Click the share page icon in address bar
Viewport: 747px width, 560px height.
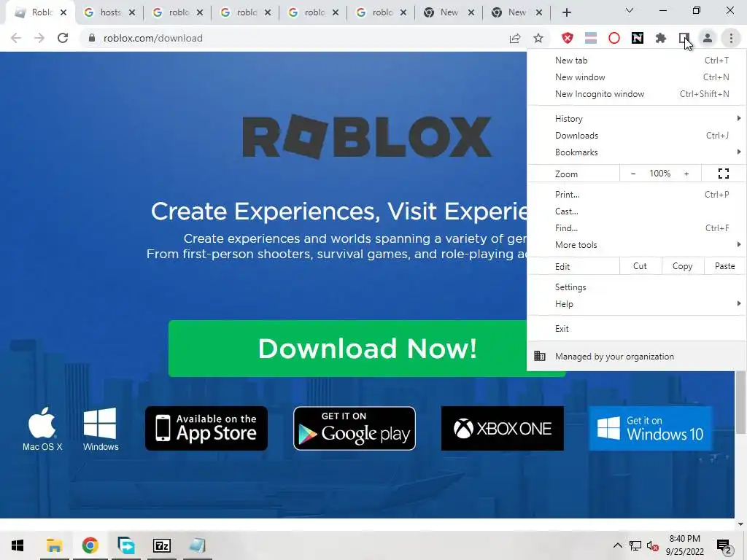(x=514, y=38)
